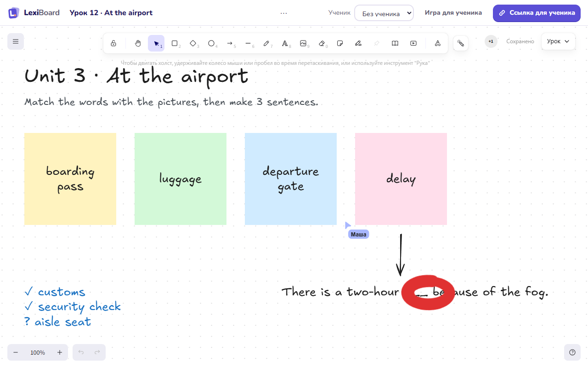Screen dimensions: 588x368
Task: Select the straight Line tool
Action: coord(248,43)
